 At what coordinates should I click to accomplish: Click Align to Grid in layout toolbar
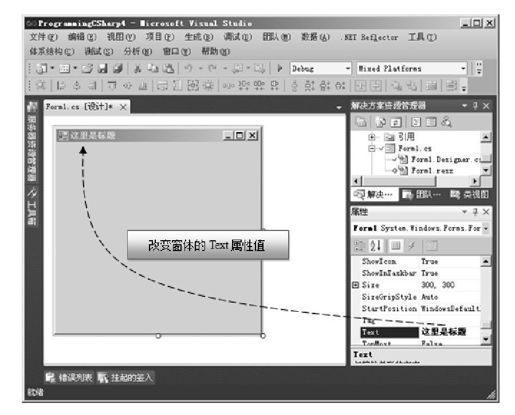coord(41,86)
